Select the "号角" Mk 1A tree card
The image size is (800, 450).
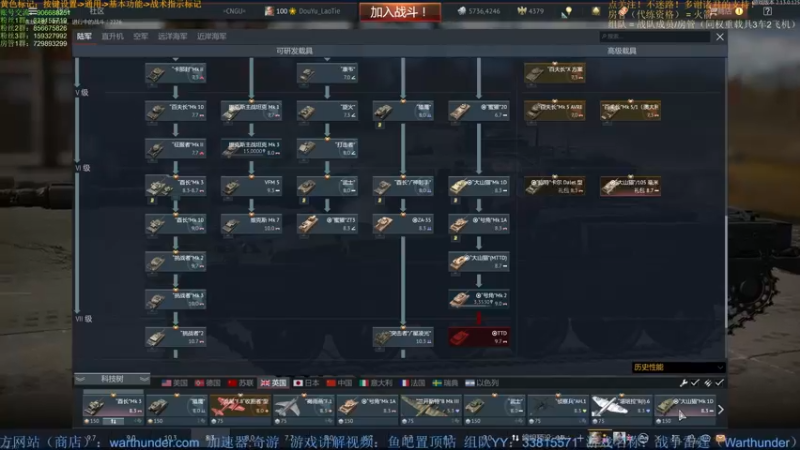coord(479,224)
